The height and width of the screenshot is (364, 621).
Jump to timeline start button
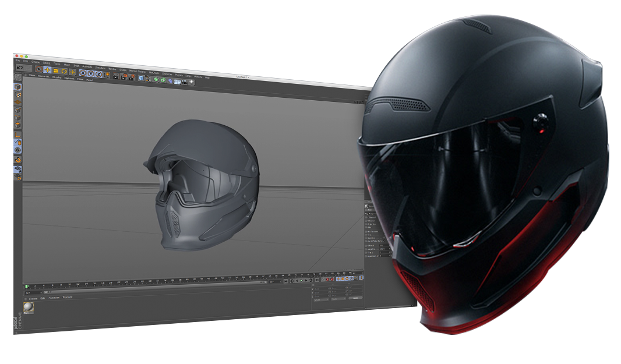point(285,281)
